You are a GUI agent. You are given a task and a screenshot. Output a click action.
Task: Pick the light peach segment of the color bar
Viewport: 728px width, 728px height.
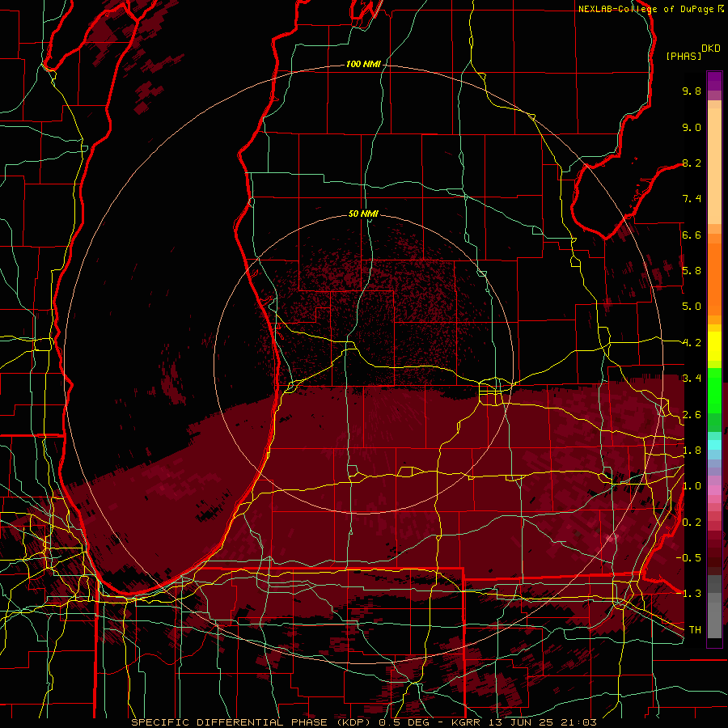coord(714,167)
